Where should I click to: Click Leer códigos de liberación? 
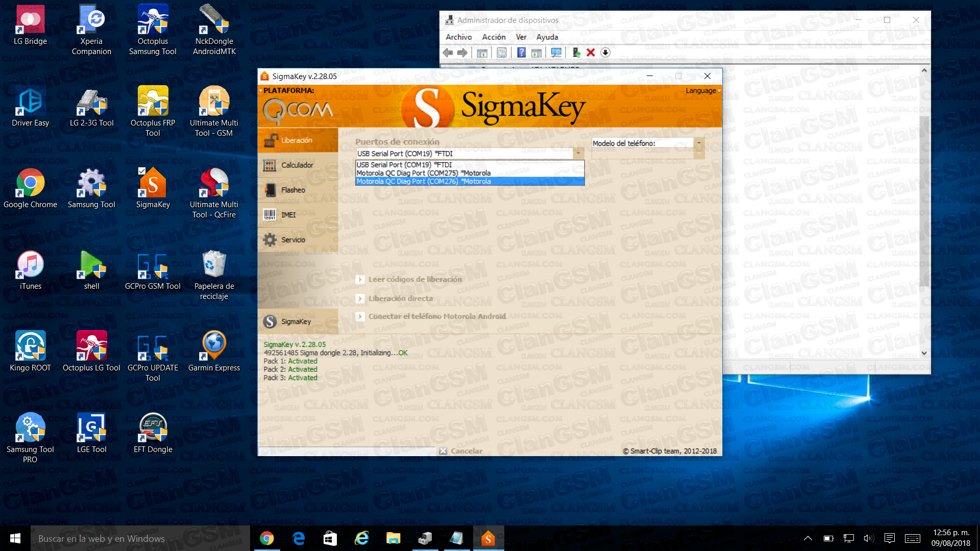[409, 279]
